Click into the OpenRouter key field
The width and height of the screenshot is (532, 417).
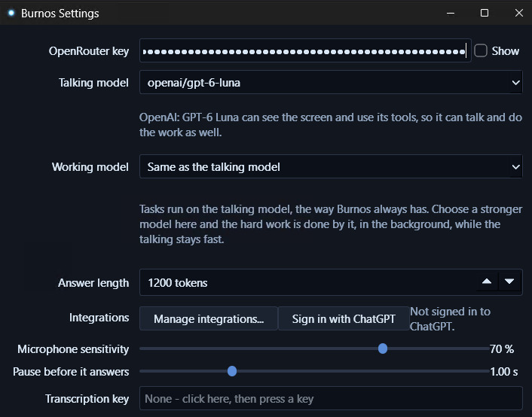(x=305, y=50)
